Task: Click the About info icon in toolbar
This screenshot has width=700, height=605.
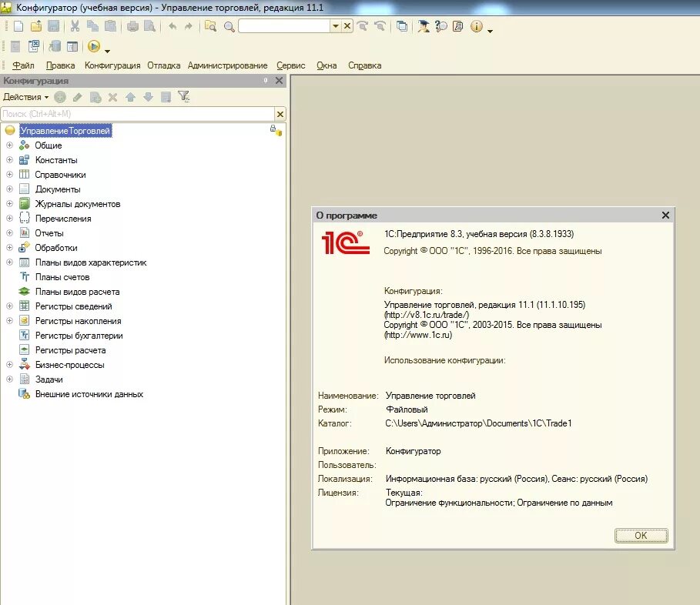Action: tap(477, 26)
